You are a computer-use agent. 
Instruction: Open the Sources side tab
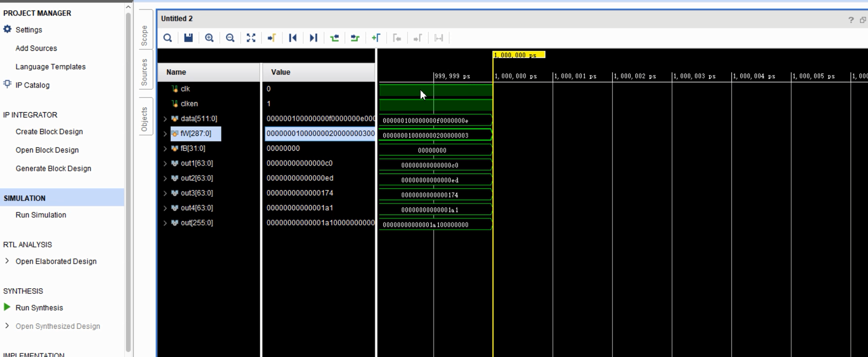pyautogui.click(x=145, y=72)
